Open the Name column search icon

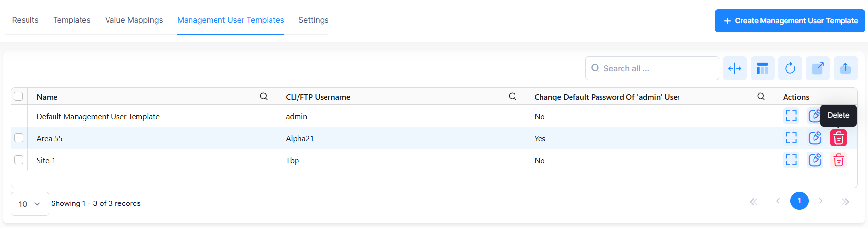(x=264, y=97)
